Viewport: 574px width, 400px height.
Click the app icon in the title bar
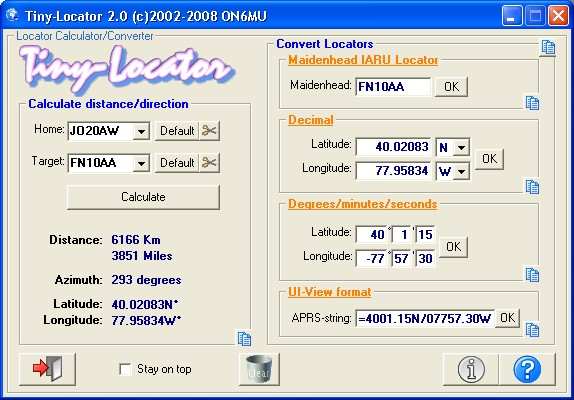[x=13, y=15]
